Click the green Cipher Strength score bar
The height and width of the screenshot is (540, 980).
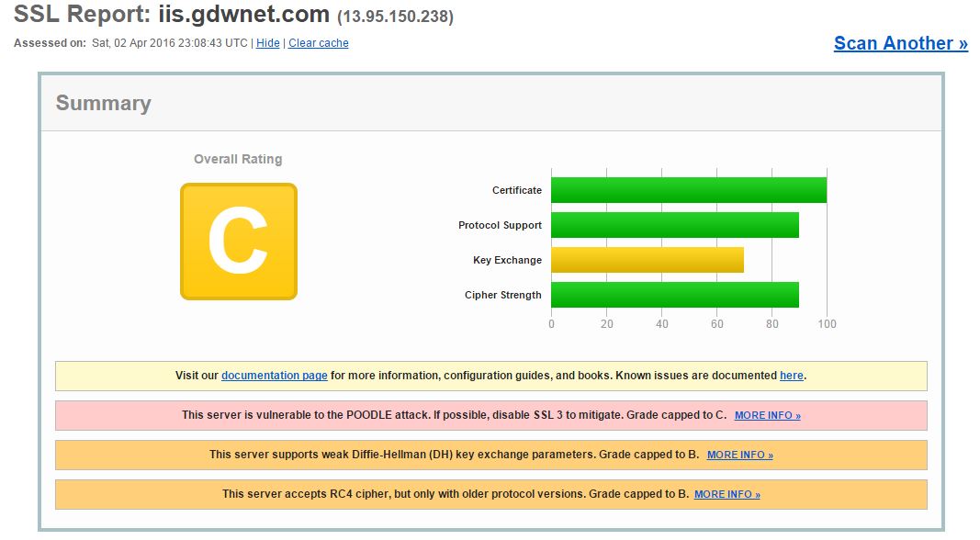click(675, 295)
